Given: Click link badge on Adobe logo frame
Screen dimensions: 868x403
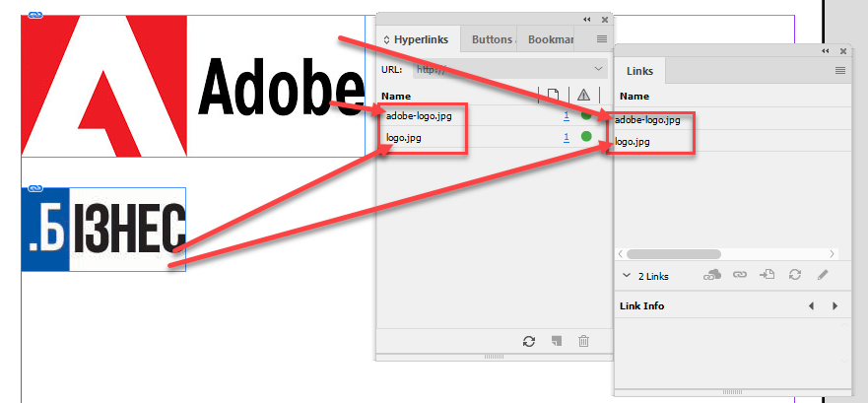Looking at the screenshot, I should point(35,15).
